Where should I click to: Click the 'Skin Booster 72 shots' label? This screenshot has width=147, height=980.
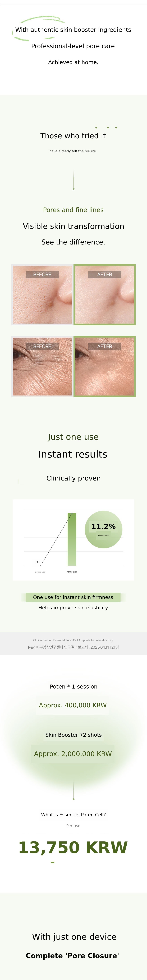pyautogui.click(x=73, y=735)
